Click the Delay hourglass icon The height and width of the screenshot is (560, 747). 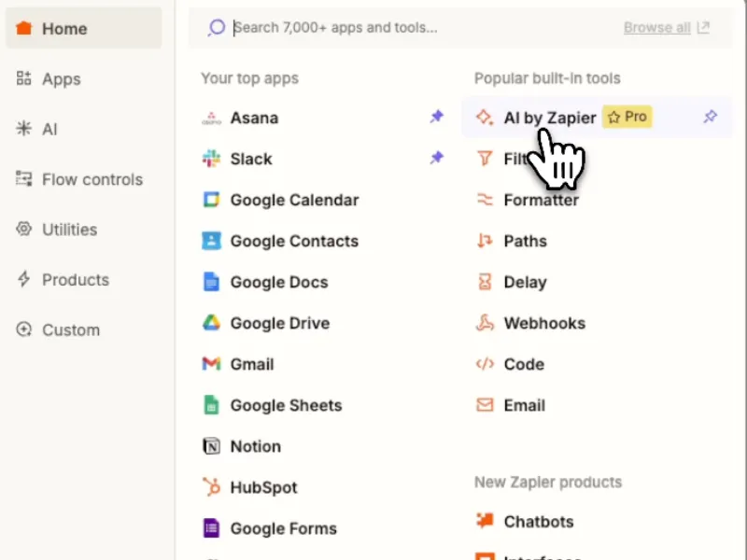(485, 282)
